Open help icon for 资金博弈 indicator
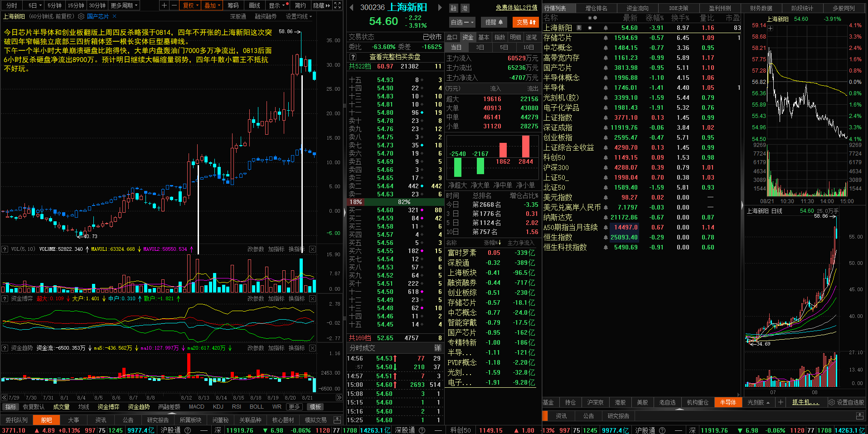 click(x=5, y=298)
